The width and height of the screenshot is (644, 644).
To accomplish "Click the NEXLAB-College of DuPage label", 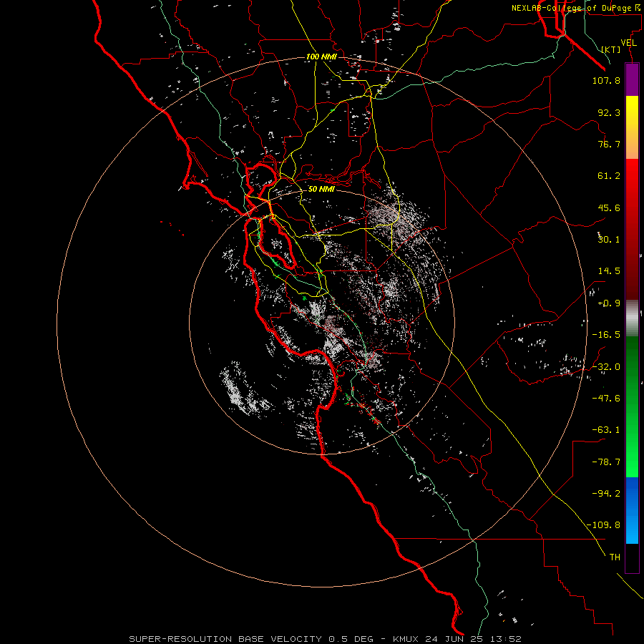I will 572,8.
